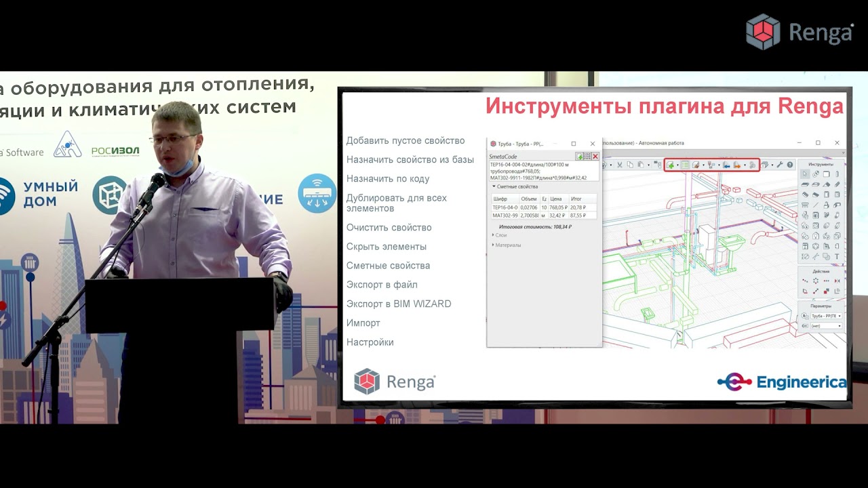Click Итоговая стоимость: 108,34 ₽ text
This screenshot has height=488, width=868.
(535, 227)
